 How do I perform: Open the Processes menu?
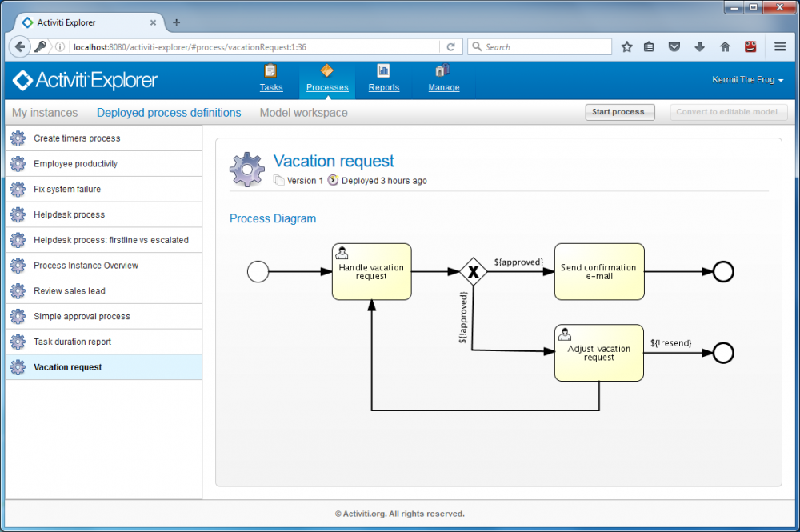327,87
